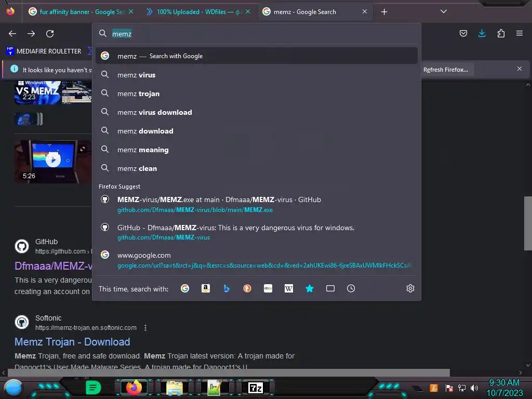Image resolution: width=532 pixels, height=399 pixels.
Task: Search this time with Amazon icon
Action: pos(206,288)
